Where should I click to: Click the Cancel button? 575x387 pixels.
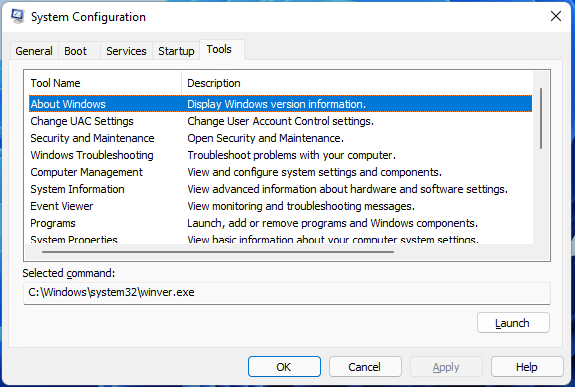[x=365, y=367]
